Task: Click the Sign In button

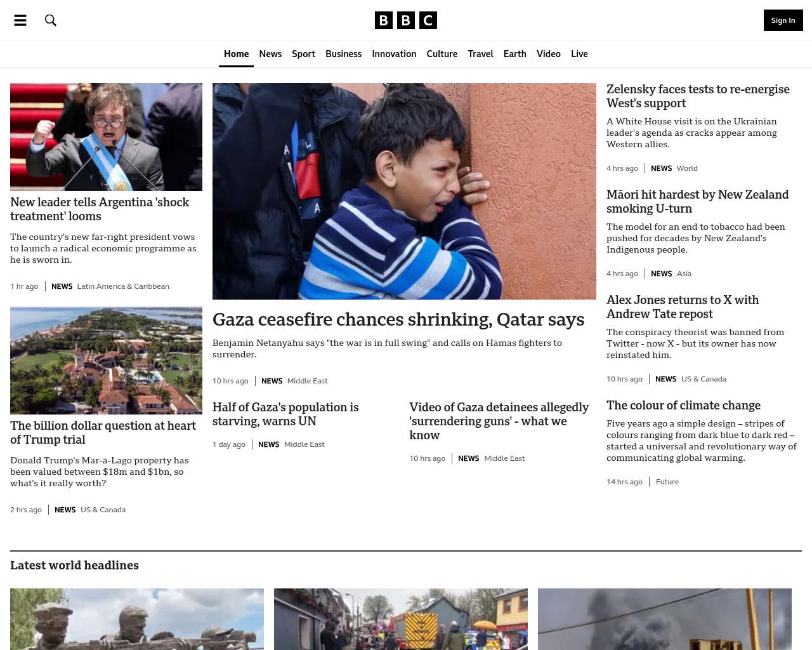Action: coord(783,20)
